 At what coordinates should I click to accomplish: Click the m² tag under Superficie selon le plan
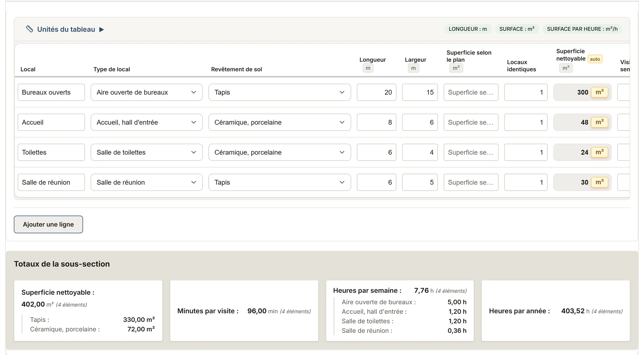point(456,68)
